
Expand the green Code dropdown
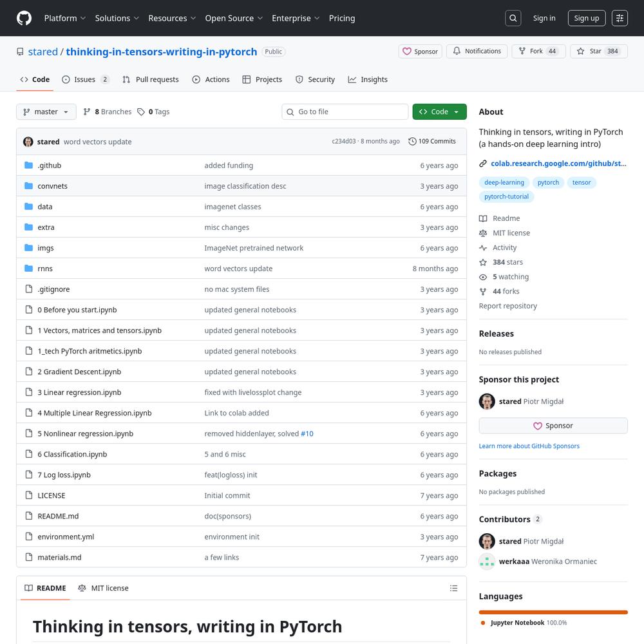pyautogui.click(x=439, y=112)
